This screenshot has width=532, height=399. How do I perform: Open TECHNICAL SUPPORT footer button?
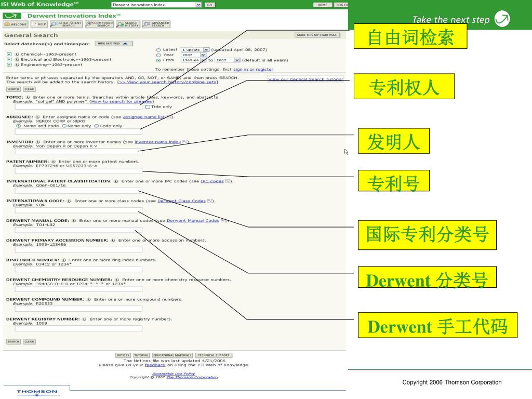tap(214, 355)
